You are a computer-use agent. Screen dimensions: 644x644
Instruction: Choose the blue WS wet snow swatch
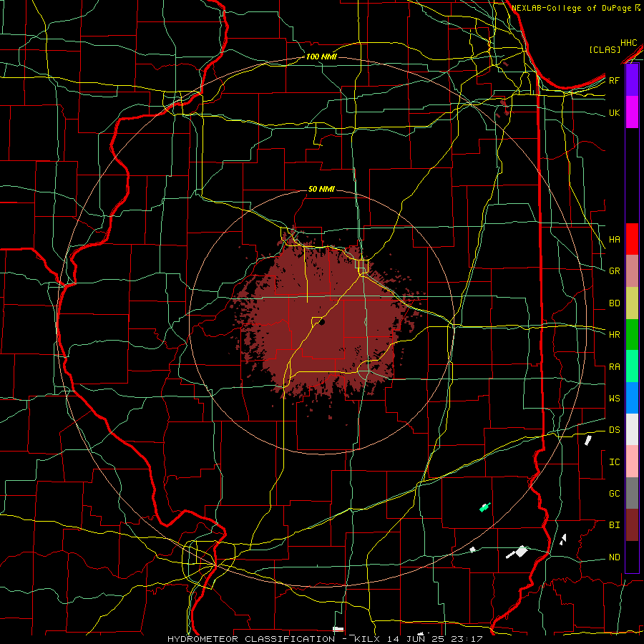632,398
